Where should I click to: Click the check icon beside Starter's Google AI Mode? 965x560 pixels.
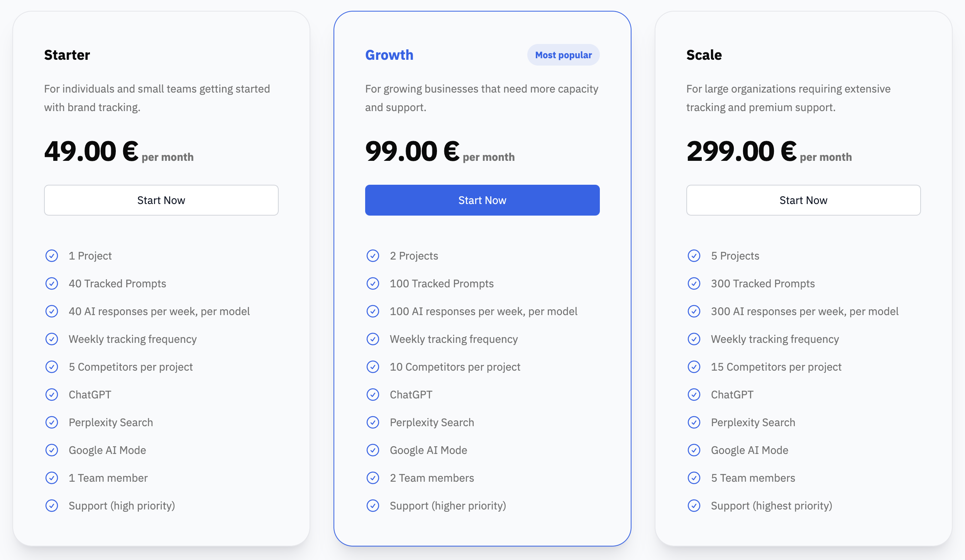(x=52, y=450)
